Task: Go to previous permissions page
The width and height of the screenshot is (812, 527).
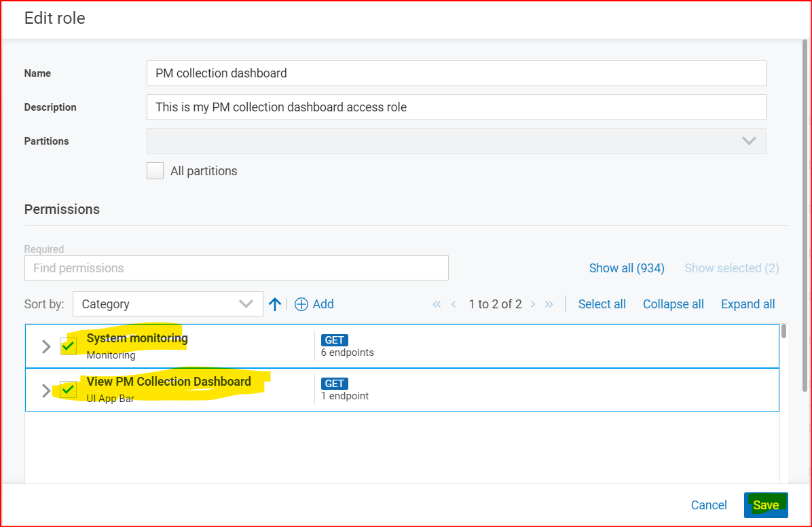Action: (x=454, y=304)
